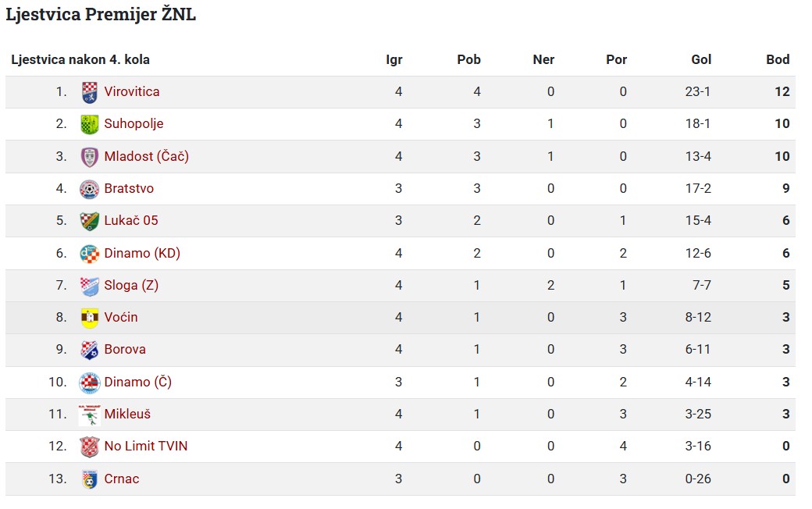Click the Ljestvica Premijer ŽNL heading
The image size is (812, 509).
tap(101, 14)
